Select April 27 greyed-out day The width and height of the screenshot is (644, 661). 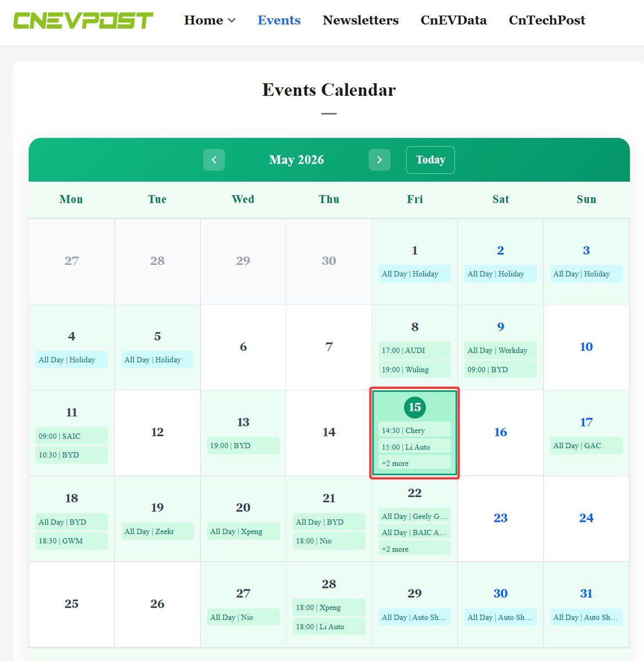click(x=72, y=261)
